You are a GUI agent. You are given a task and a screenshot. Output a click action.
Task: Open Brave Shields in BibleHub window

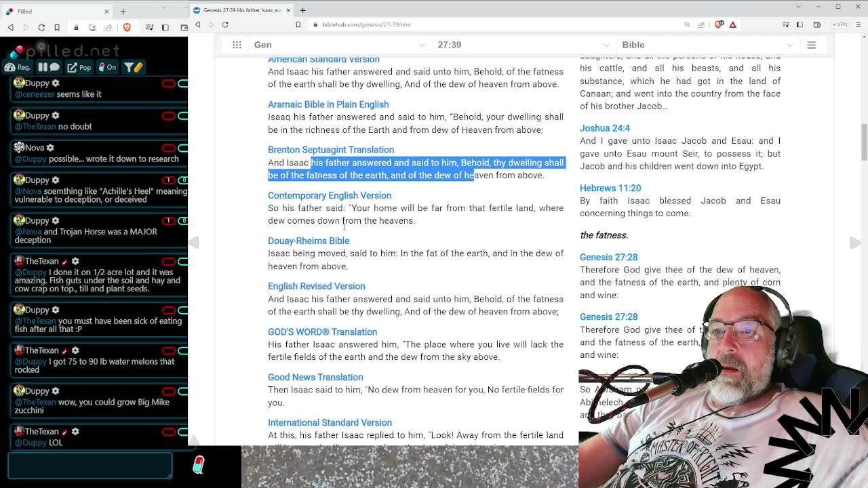coord(719,24)
